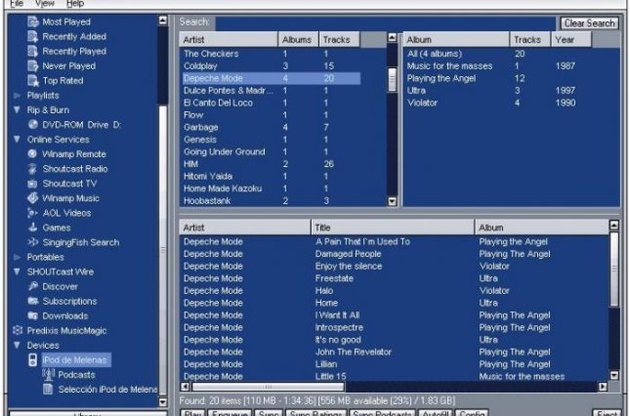Viewport: 630px width, 416px height.
Task: Select the Recently Played view icon
Action: [x=33, y=51]
